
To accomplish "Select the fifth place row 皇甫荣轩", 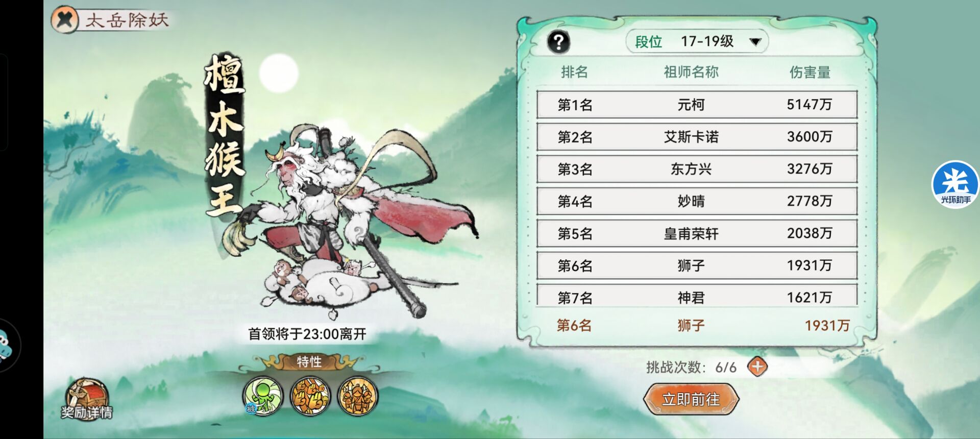I will [697, 233].
